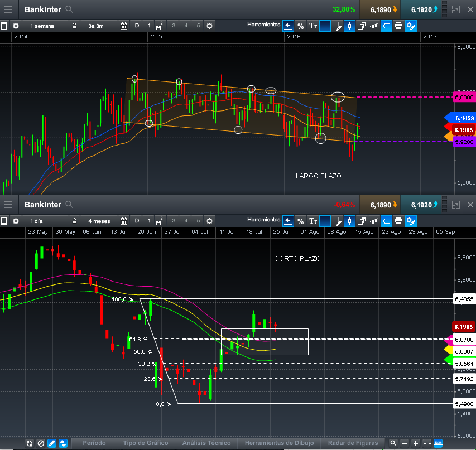476x450 pixels.
Task: Toggle grid display in top chart toolbar
Action: [325, 26]
